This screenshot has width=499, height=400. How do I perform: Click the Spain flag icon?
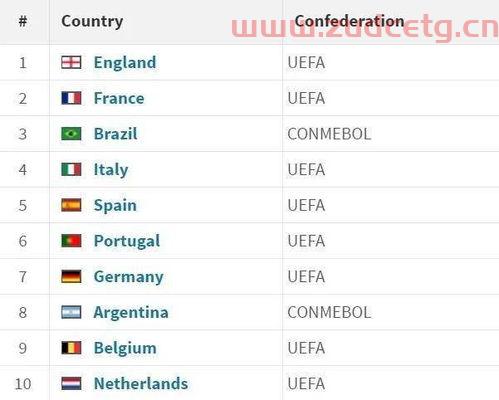click(x=71, y=205)
